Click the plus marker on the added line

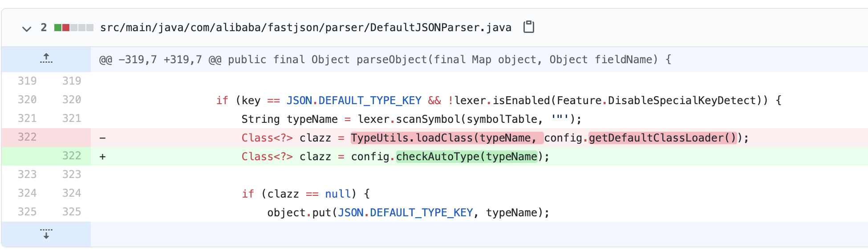[102, 157]
